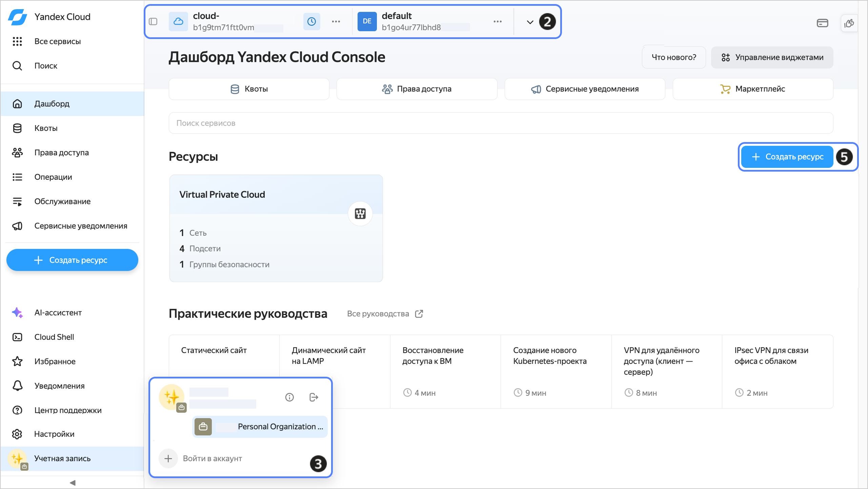
Task: Open the default folder's three-dot menu
Action: [x=498, y=22]
